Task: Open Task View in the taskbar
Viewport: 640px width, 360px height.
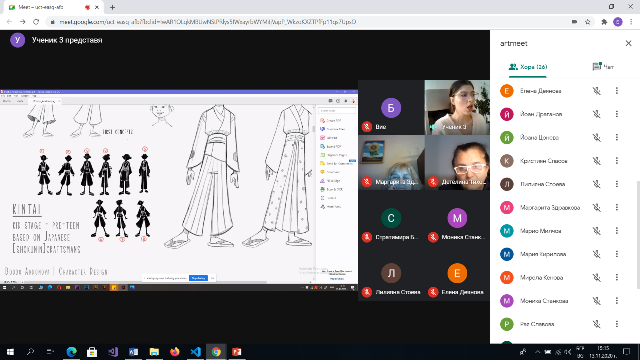Action: pos(51,351)
